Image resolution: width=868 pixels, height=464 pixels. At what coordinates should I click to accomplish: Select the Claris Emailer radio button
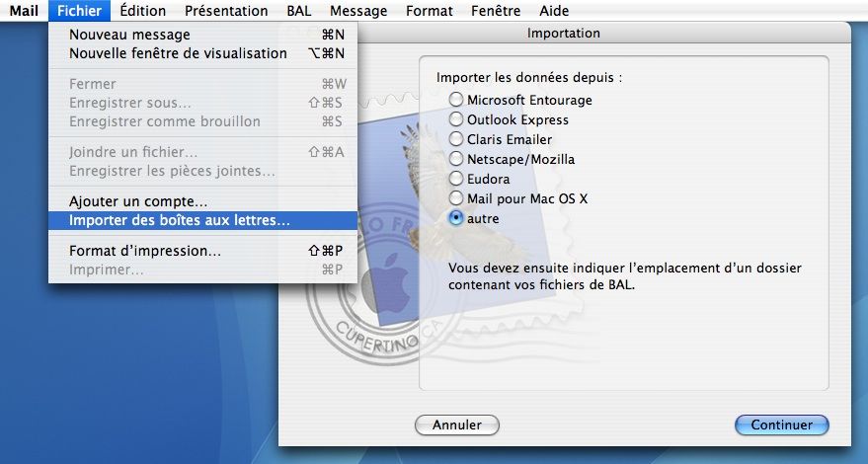455,139
